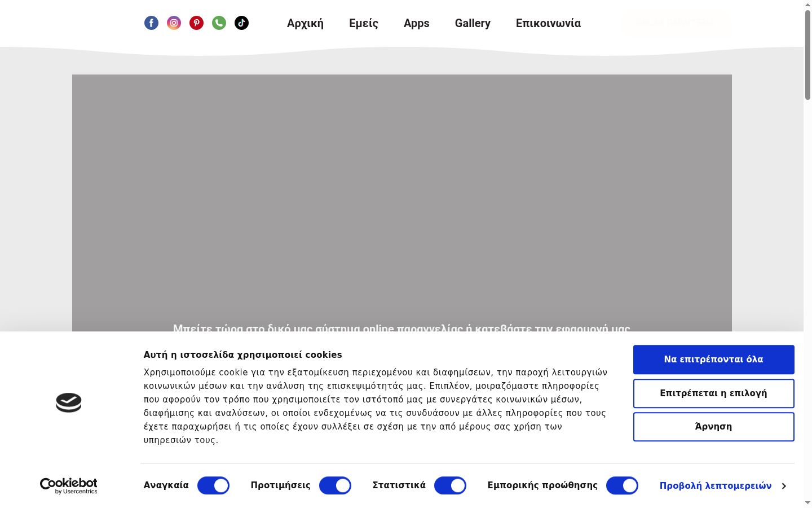Click the Άρνηση button
Viewport: 812px width, 508px height.
[714, 427]
